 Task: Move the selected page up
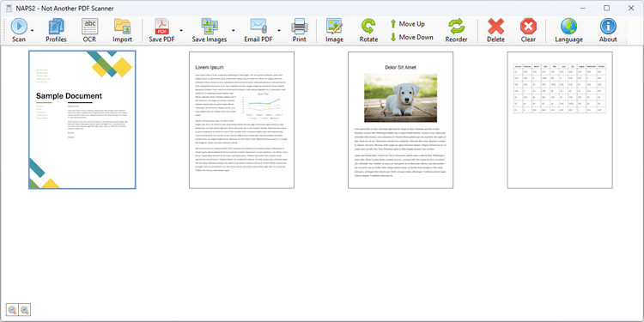pos(407,24)
